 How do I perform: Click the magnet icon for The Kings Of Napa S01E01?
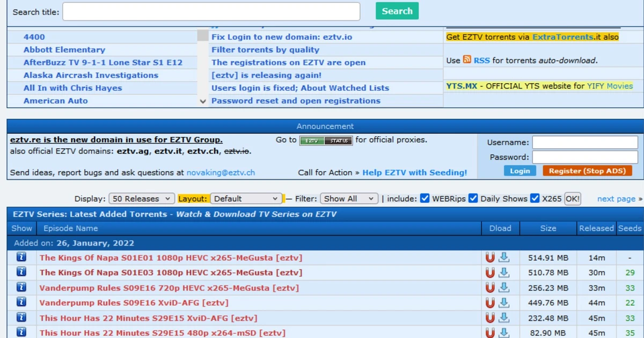490,257
